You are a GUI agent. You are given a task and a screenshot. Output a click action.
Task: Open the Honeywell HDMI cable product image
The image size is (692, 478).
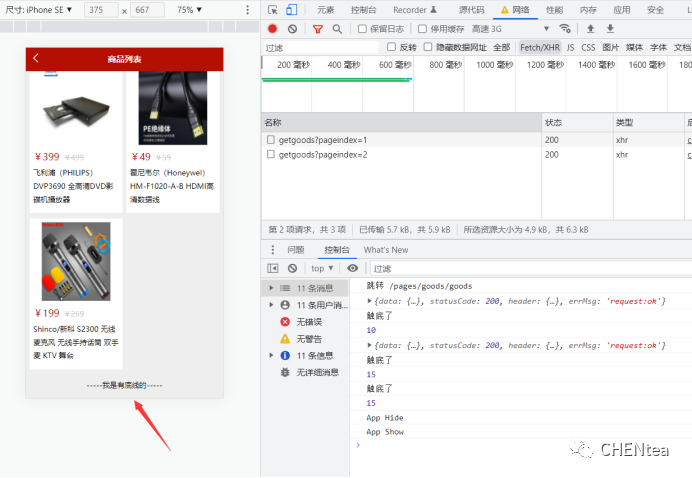tap(173, 108)
